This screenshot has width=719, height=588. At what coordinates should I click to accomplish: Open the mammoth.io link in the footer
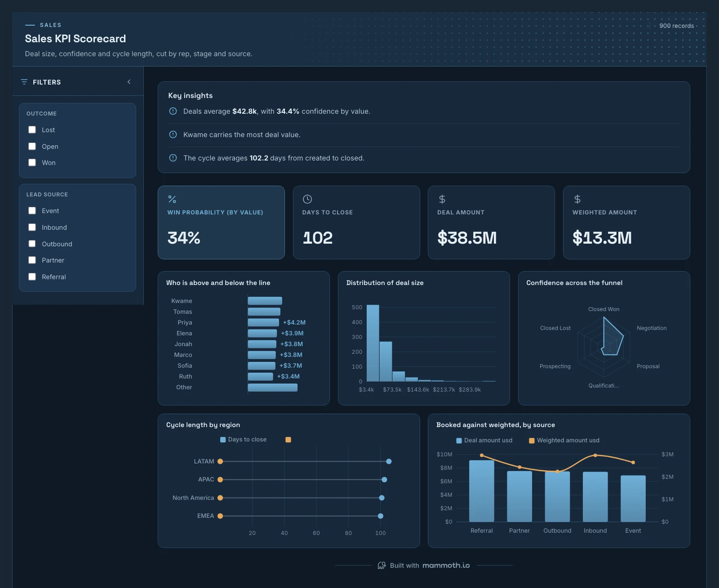tap(446, 566)
